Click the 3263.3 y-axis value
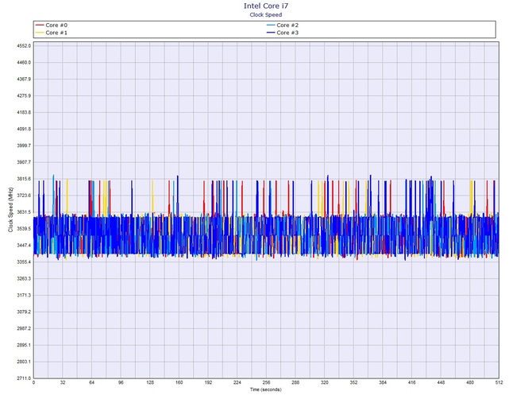 tap(24, 279)
